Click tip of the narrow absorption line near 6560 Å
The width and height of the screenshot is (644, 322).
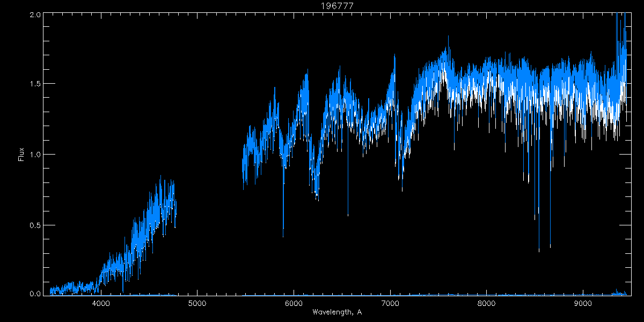pyautogui.click(x=348, y=215)
